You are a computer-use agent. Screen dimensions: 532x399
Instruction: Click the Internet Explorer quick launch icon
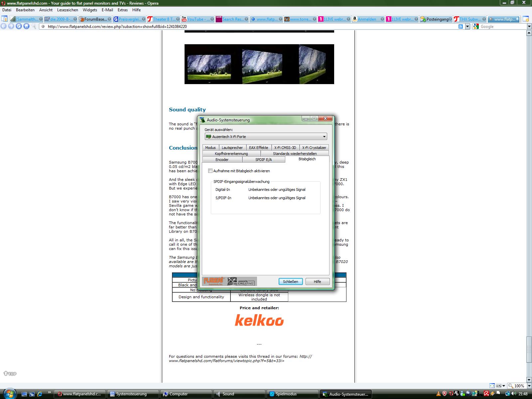40,394
